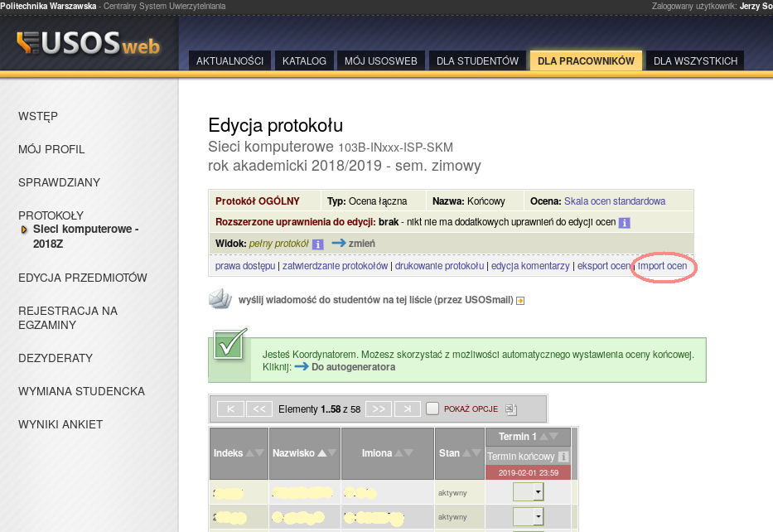This screenshot has width=773, height=532.
Task: Expand the USOSmail message options arrow
Action: point(520,301)
